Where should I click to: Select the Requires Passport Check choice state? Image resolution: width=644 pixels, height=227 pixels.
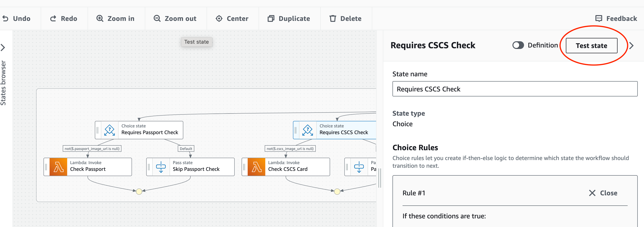click(x=139, y=130)
